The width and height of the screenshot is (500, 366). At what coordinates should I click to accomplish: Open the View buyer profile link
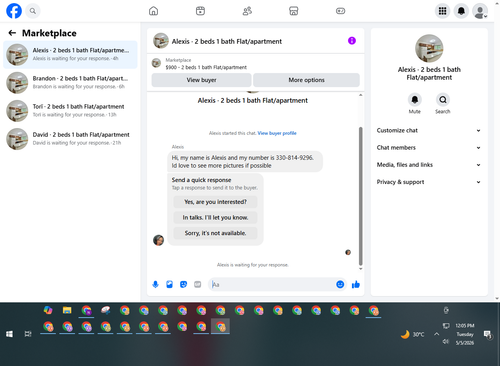click(x=277, y=133)
